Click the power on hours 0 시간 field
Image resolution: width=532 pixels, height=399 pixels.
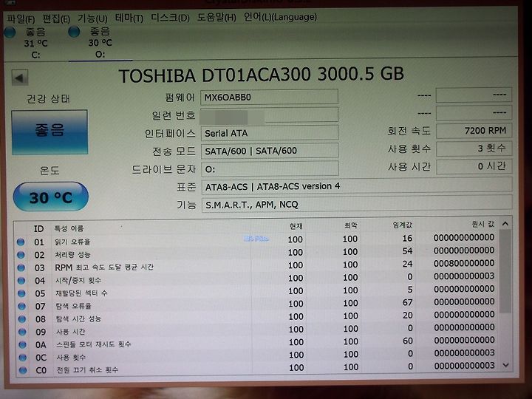coord(474,166)
